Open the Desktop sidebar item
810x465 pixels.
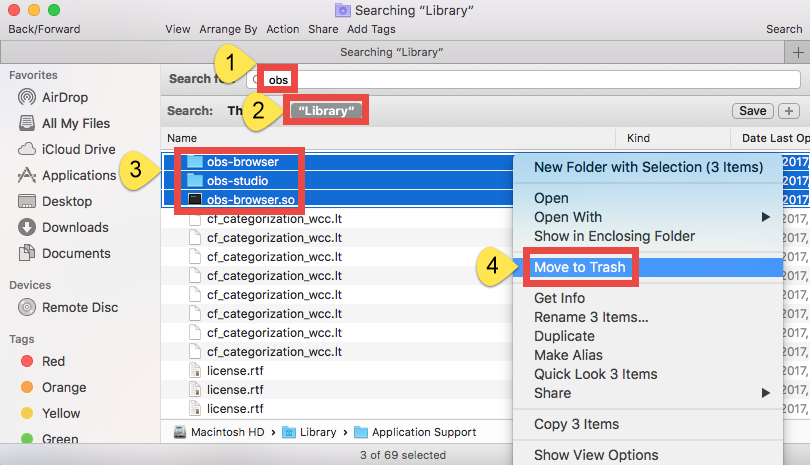55,202
